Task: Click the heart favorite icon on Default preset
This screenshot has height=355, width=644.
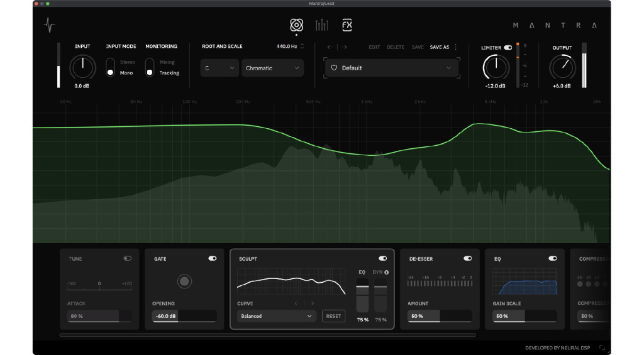Action: pos(334,68)
